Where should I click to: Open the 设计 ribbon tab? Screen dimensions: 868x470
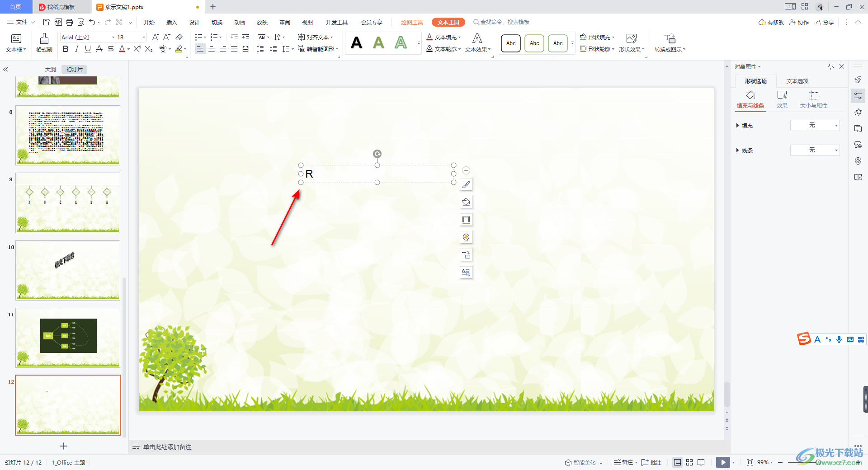(x=194, y=22)
